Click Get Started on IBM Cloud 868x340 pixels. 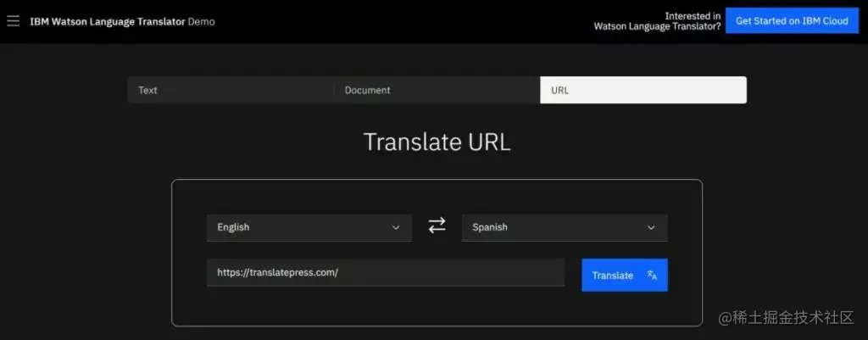pos(792,21)
